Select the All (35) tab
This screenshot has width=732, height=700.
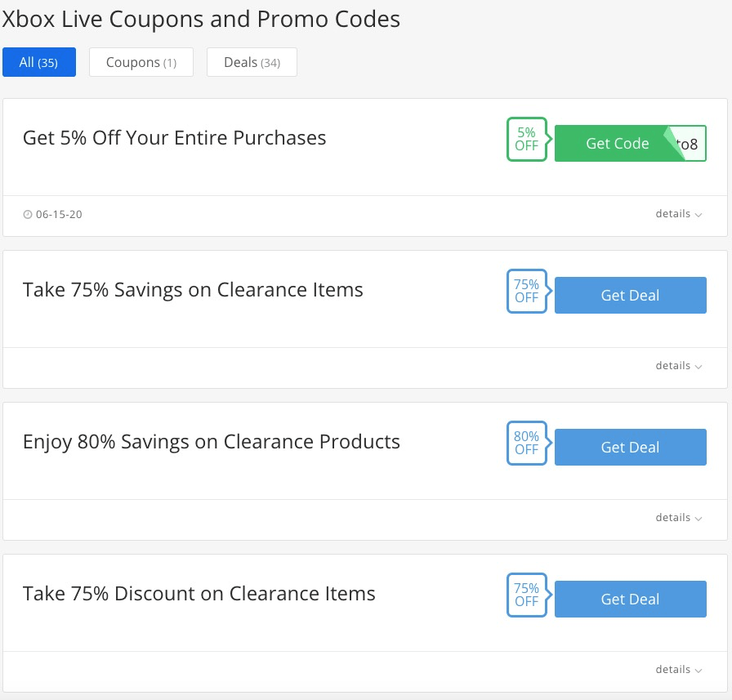(x=39, y=62)
